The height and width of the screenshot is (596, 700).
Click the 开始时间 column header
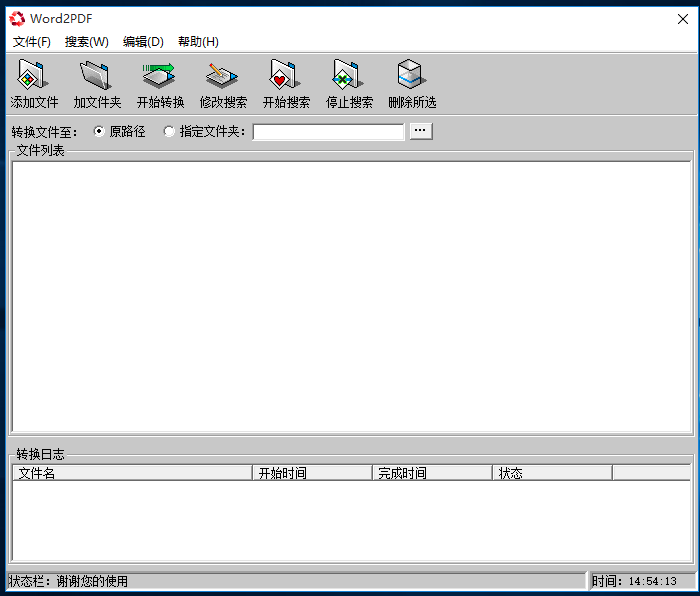pos(312,473)
